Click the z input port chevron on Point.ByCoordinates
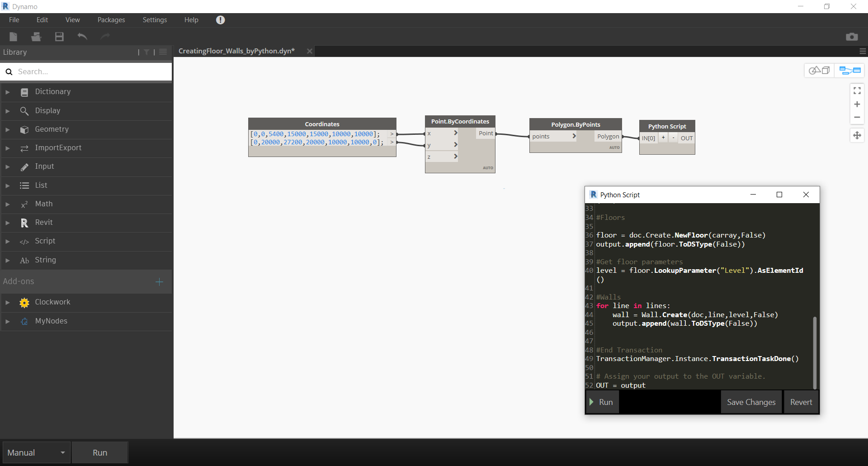This screenshot has width=868, height=466. click(456, 157)
